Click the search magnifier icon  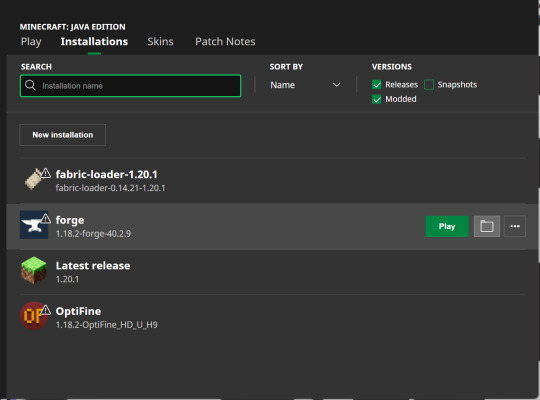point(30,85)
